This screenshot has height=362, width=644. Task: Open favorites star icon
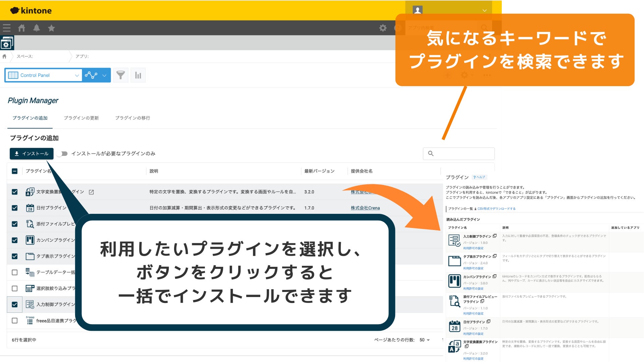[x=51, y=28]
